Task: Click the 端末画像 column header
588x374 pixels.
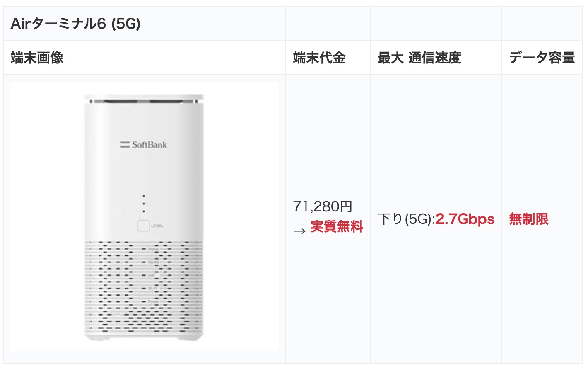Action: 144,58
